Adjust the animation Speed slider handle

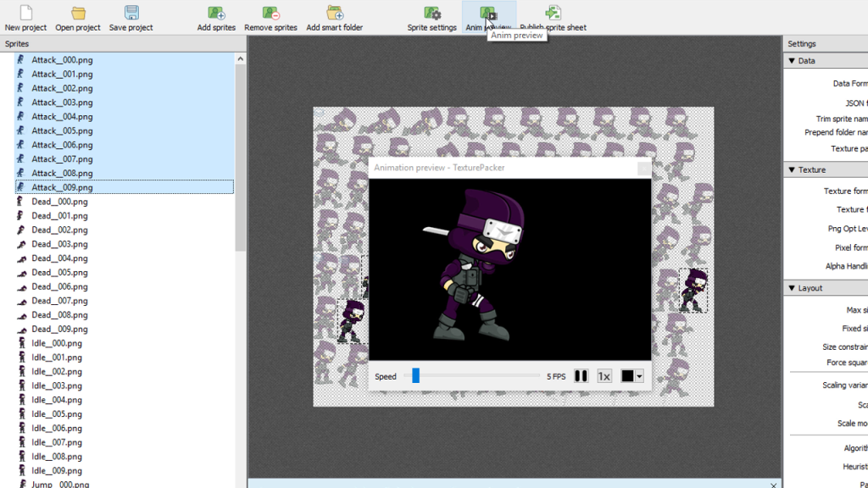(x=415, y=375)
